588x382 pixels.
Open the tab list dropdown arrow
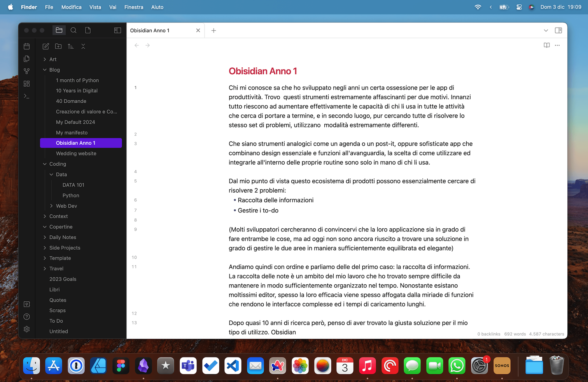tap(546, 30)
